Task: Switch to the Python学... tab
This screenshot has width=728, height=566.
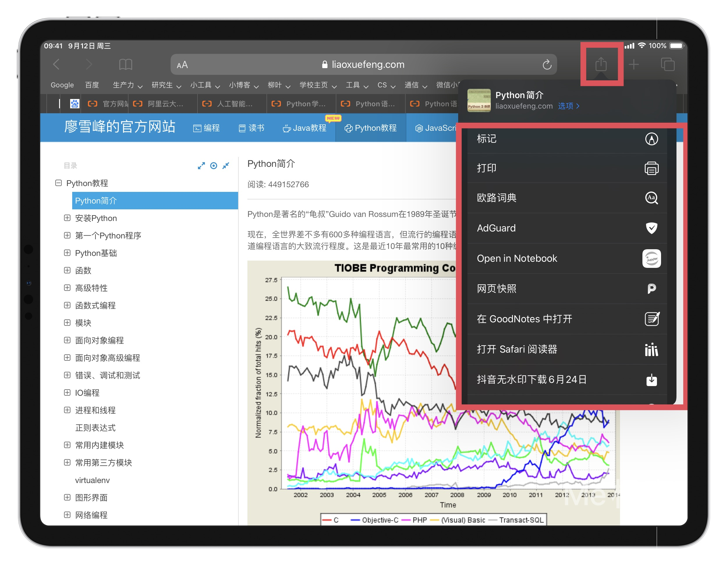Action: (x=301, y=104)
